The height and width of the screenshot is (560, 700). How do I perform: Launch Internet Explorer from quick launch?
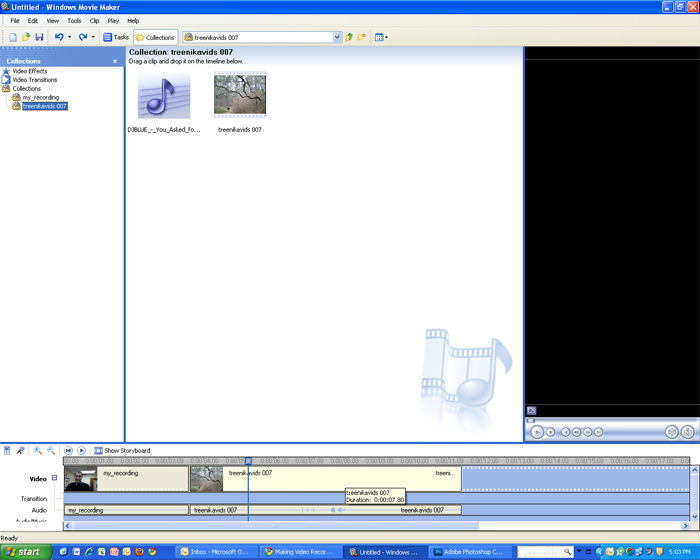(x=89, y=552)
